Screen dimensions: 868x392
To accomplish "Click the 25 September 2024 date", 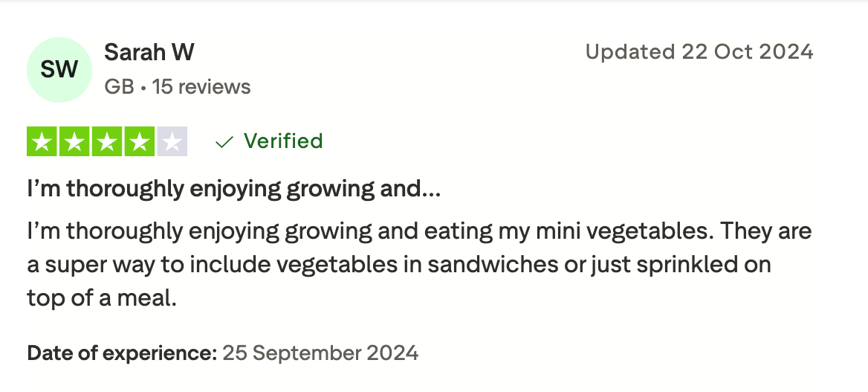I will (320, 353).
